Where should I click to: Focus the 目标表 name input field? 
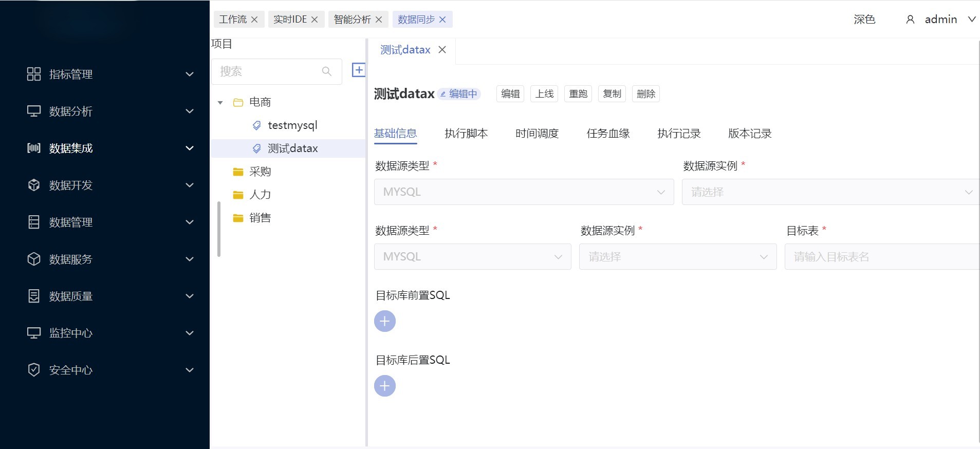[882, 257]
